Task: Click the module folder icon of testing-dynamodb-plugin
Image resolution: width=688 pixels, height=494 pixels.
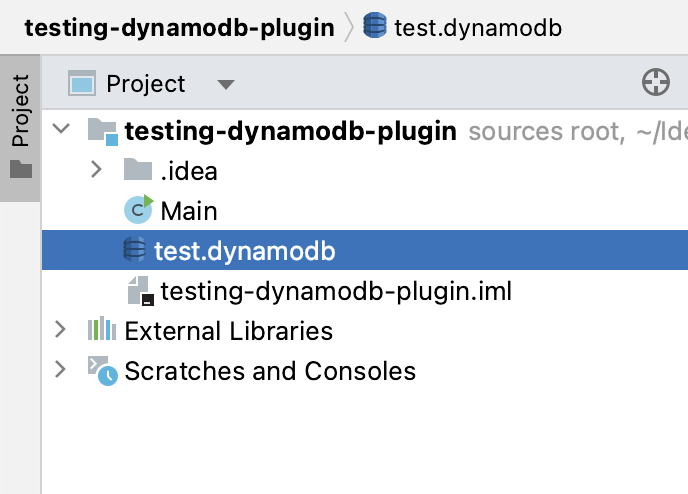Action: (103, 131)
